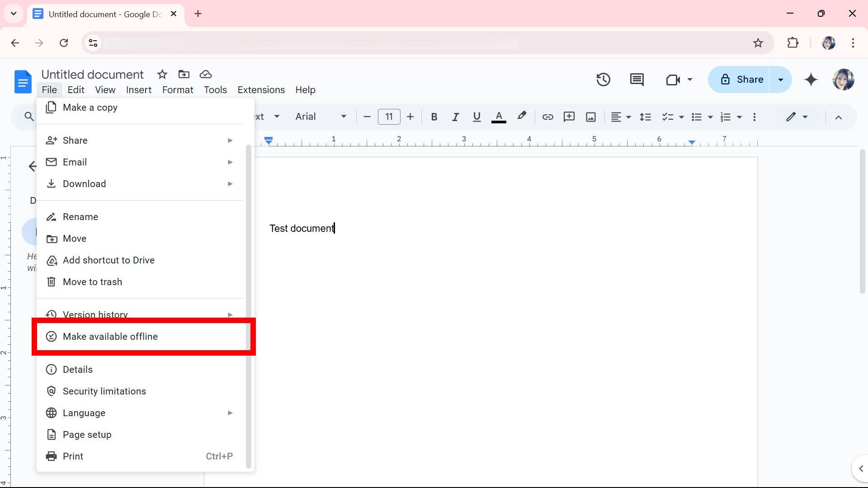
Task: Click the Underline formatting icon
Action: [x=477, y=116]
